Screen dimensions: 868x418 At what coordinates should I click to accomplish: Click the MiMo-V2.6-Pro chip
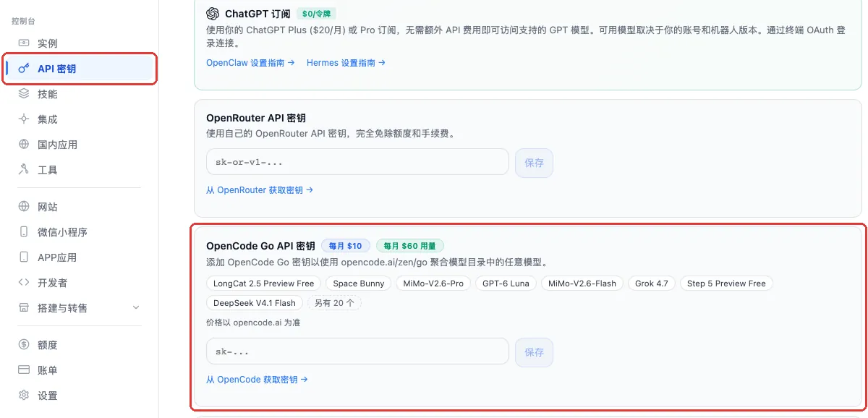pos(433,283)
